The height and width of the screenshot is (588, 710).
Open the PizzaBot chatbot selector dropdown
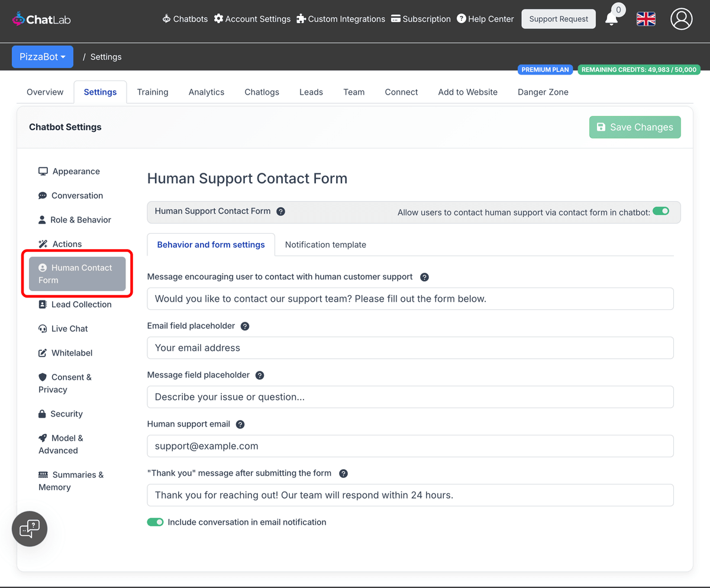click(x=42, y=56)
